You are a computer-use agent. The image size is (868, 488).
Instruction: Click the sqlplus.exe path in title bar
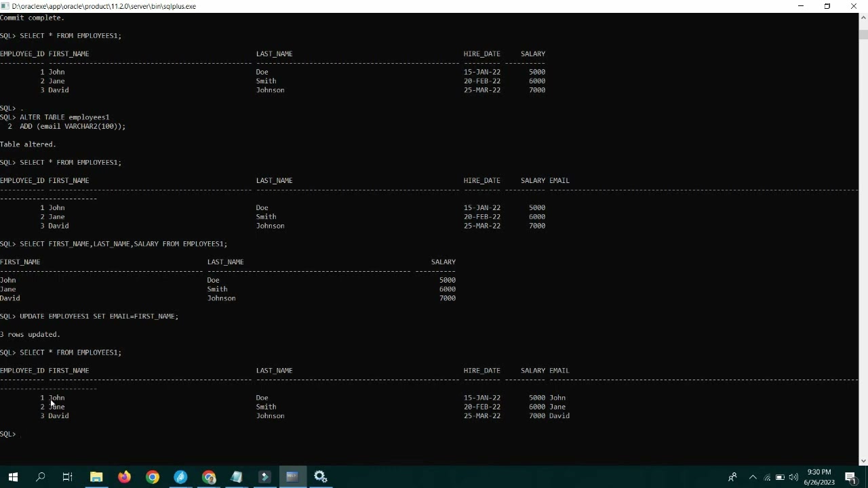pyautogui.click(x=104, y=6)
